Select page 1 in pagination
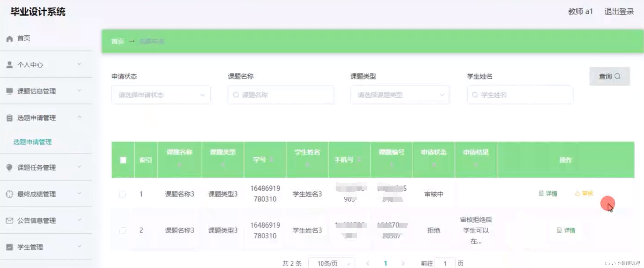This screenshot has height=268, width=644. tap(385, 263)
